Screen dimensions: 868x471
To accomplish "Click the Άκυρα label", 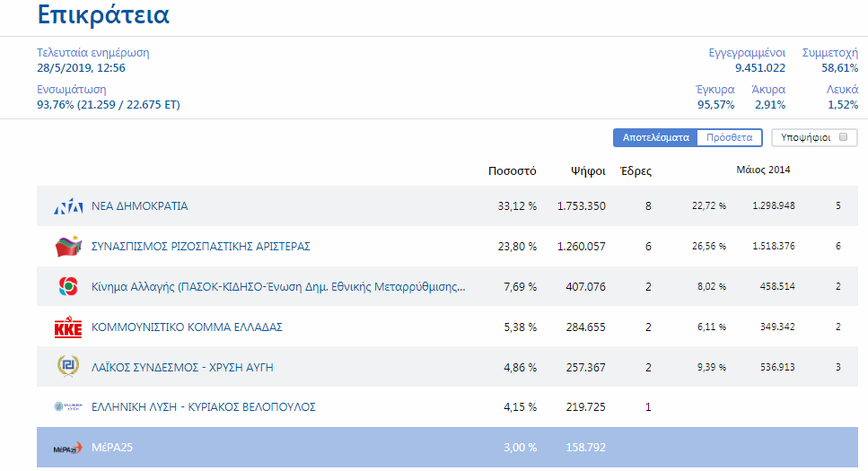I will [x=768, y=89].
